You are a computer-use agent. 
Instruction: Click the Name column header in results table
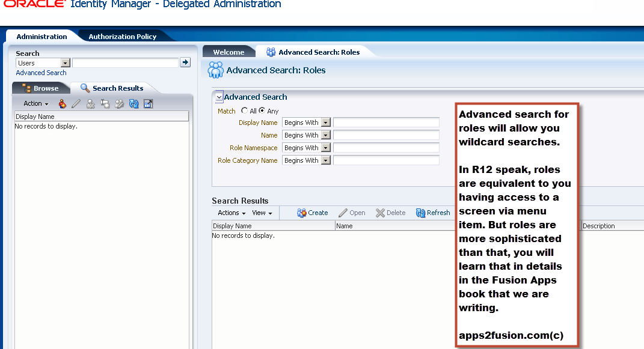pos(395,226)
